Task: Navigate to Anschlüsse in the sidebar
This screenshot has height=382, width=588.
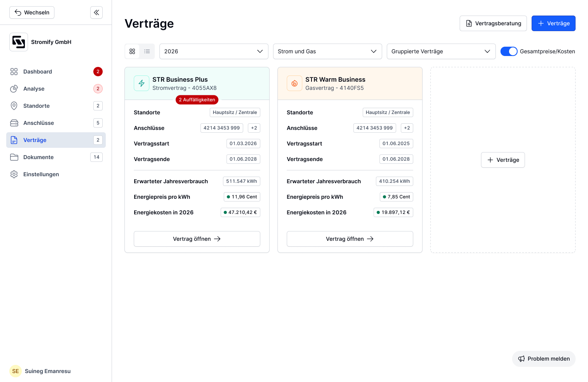Action: [x=56, y=123]
